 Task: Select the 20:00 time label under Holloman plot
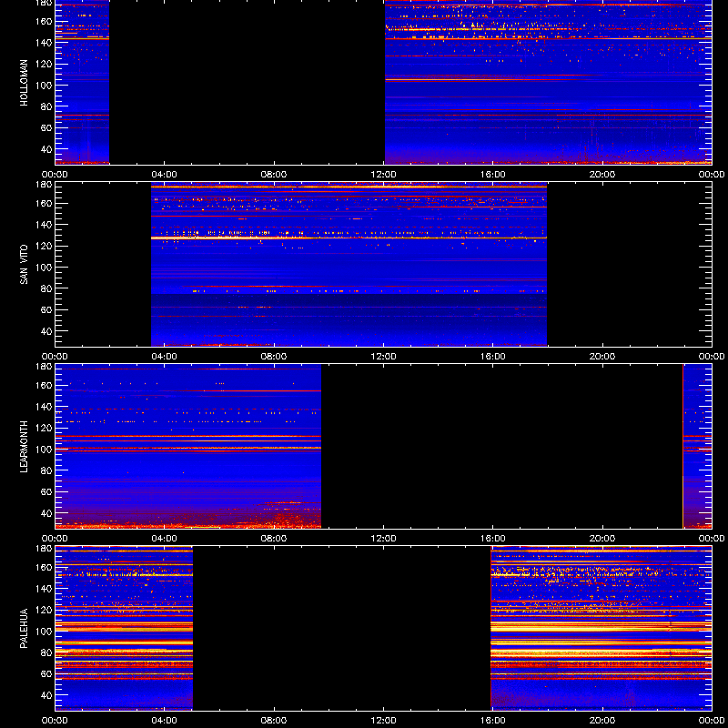pyautogui.click(x=602, y=175)
